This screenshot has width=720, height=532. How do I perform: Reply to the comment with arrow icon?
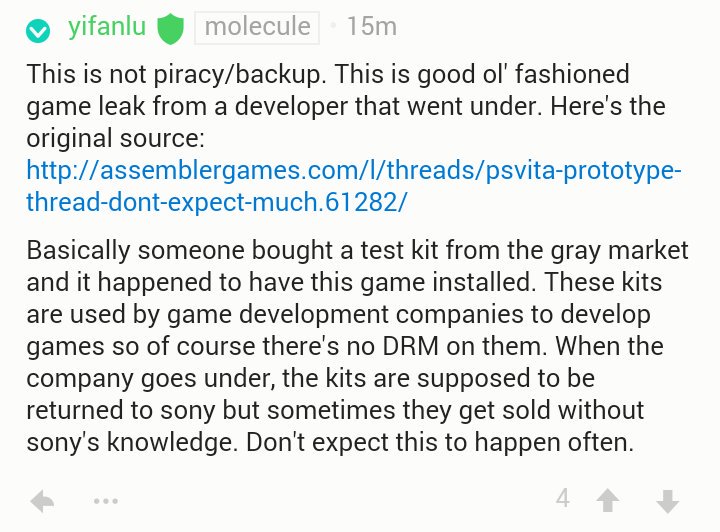tap(43, 500)
